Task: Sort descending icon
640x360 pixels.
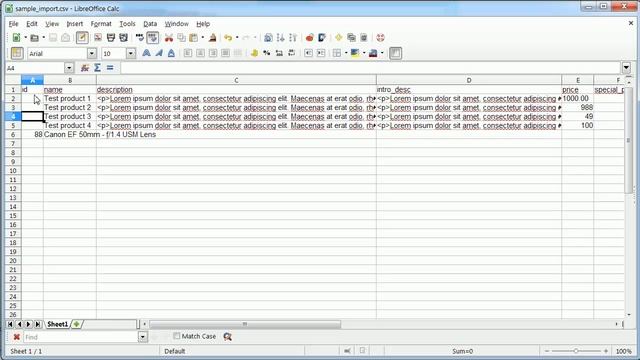Action: click(293, 38)
